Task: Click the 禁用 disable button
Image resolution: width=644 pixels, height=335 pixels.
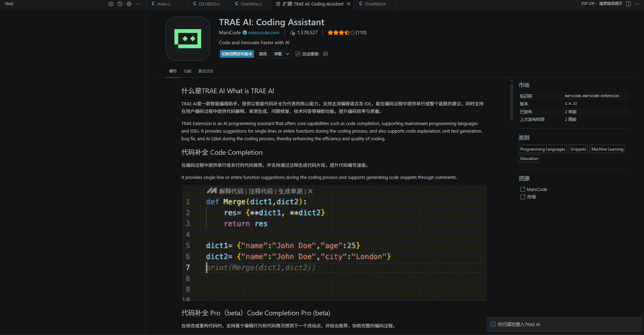Action: coord(263,54)
